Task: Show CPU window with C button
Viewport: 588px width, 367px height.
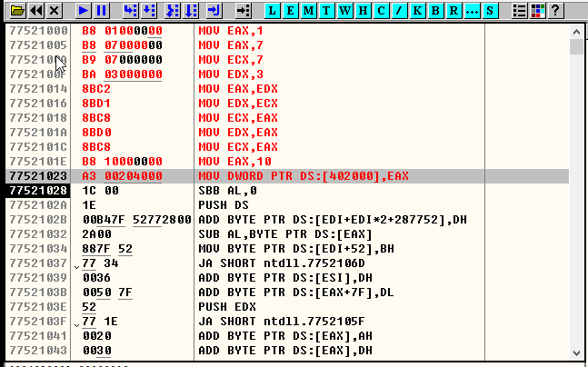Action: (381, 11)
